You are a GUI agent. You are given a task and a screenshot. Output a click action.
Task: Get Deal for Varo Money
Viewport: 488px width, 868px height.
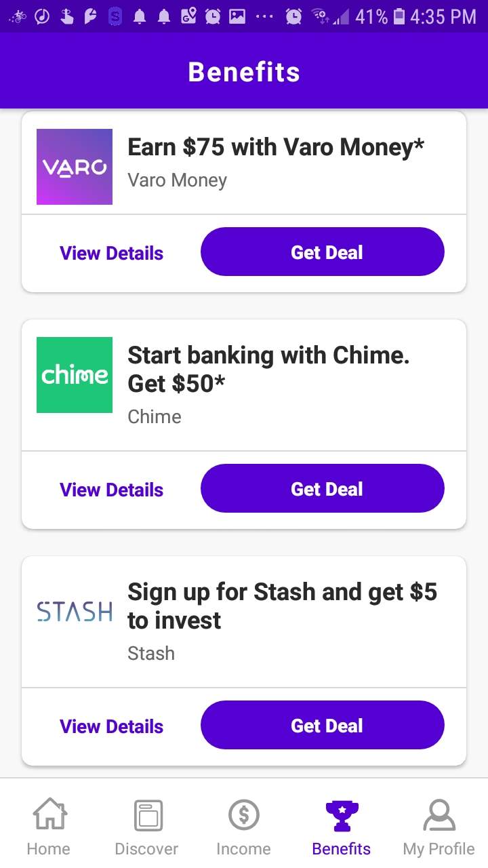[323, 252]
